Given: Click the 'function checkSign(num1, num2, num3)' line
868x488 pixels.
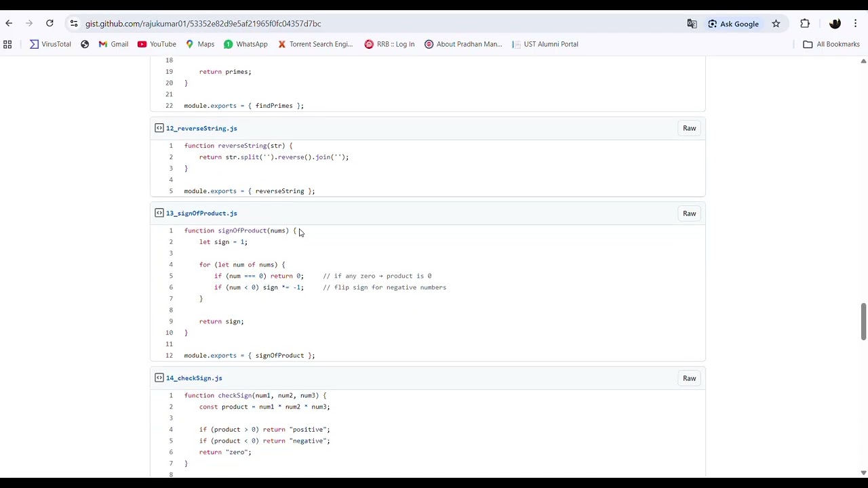Looking at the screenshot, I should pos(255,396).
